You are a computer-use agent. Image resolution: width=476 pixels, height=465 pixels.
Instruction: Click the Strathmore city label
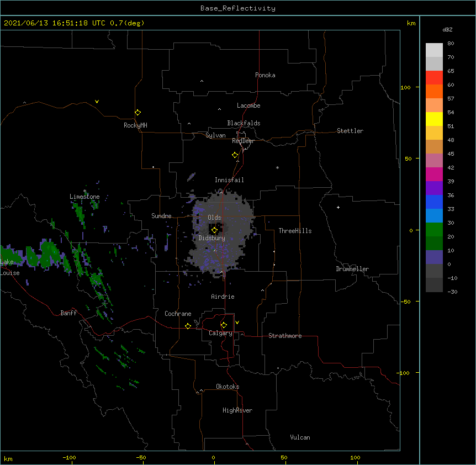(x=285, y=336)
